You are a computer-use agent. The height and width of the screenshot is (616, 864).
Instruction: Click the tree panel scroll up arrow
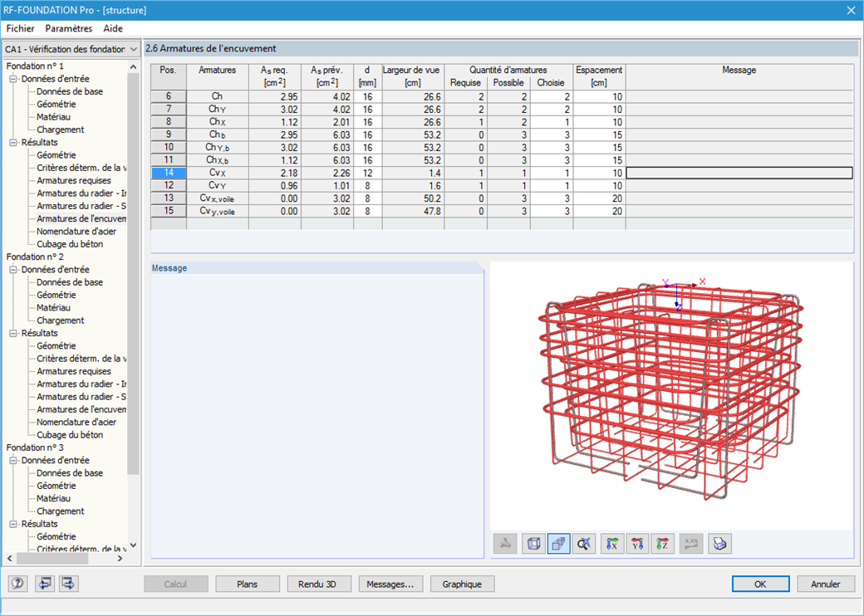click(133, 66)
